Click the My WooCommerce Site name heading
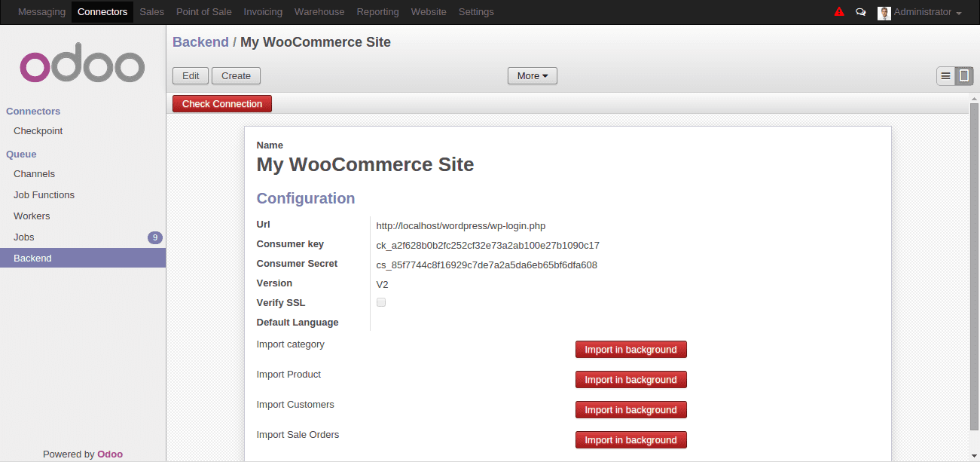980x462 pixels. [365, 164]
